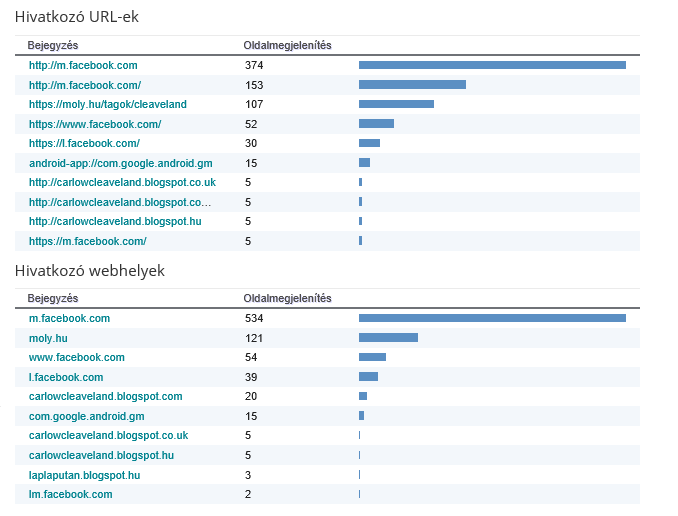The width and height of the screenshot is (678, 516).
Task: Open the moly.hu referring site
Action: (48, 338)
